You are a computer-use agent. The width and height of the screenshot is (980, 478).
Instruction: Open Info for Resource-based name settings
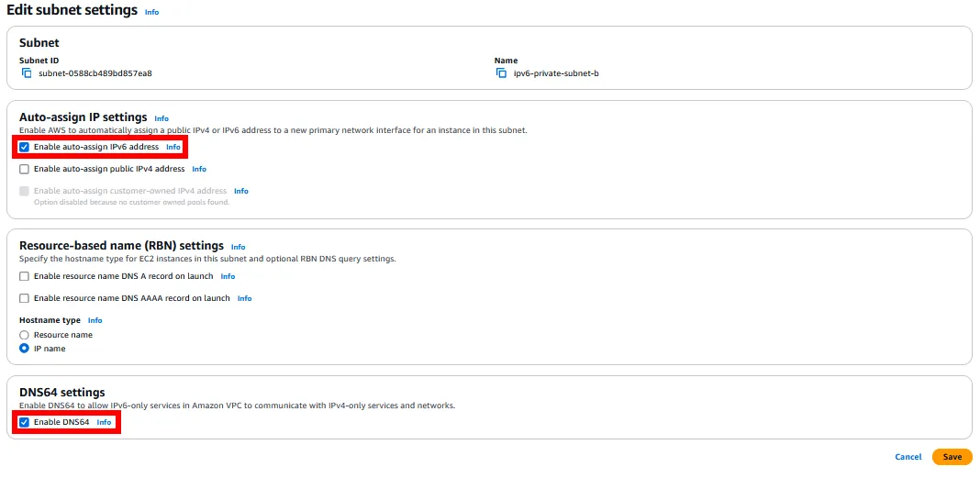[238, 247]
